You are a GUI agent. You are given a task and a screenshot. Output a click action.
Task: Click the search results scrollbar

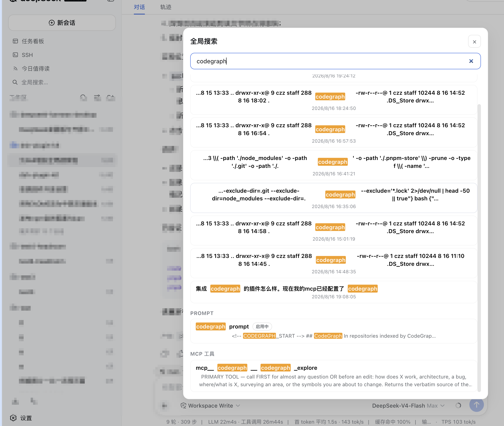point(479,248)
